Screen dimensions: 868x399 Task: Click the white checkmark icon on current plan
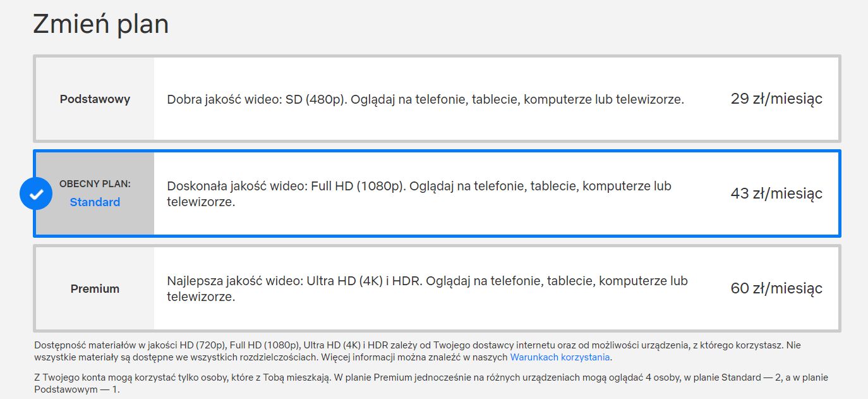coord(36,193)
